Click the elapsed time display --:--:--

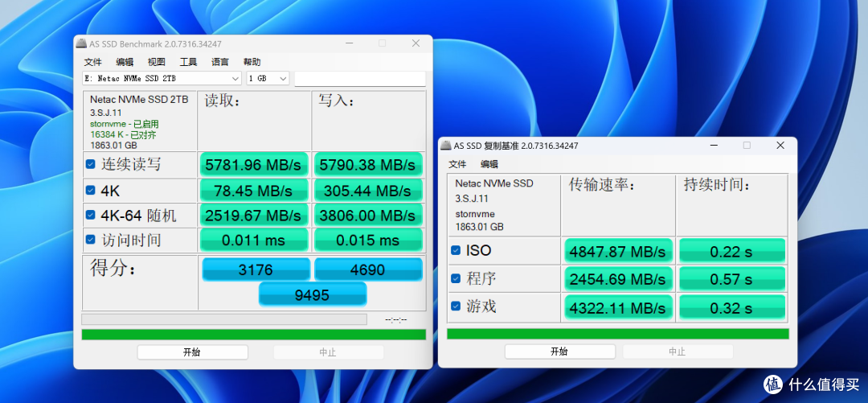pyautogui.click(x=395, y=320)
